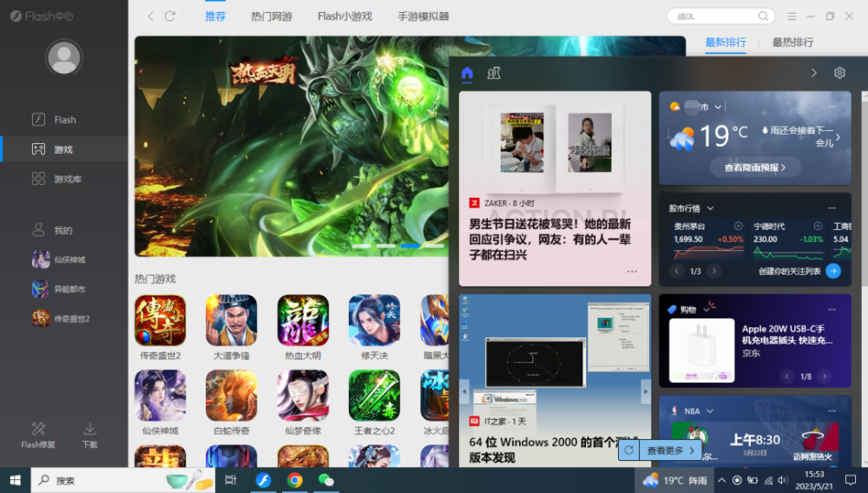This screenshot has width=868, height=493.
Task: Refresh the page with reload icon
Action: click(x=170, y=16)
